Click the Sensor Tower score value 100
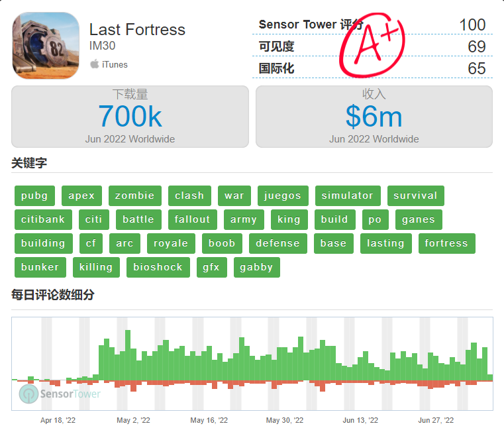Screen dimensions: 504x436 coord(472,25)
